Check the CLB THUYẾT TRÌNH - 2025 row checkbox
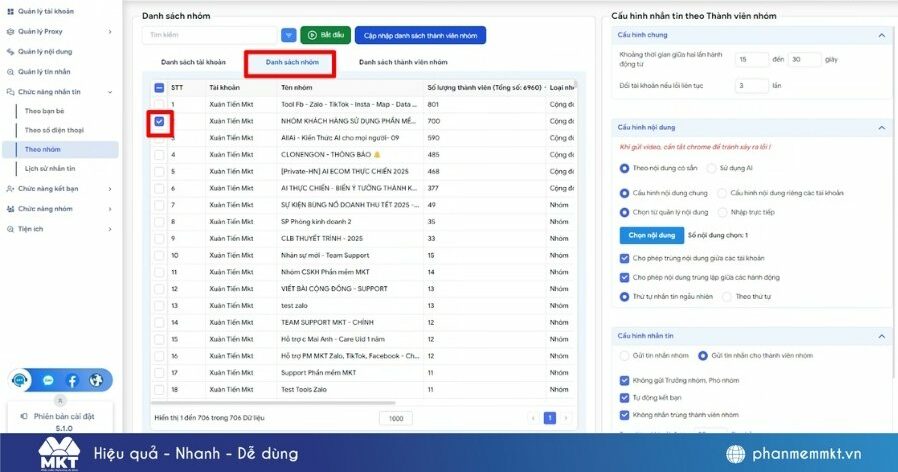Screen dimensions: 898x472 click(x=159, y=238)
